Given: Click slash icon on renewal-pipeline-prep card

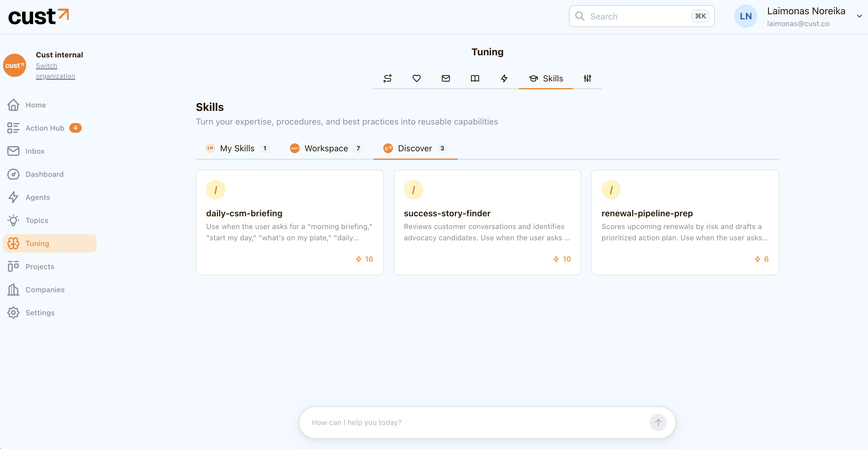Looking at the screenshot, I should tap(611, 190).
